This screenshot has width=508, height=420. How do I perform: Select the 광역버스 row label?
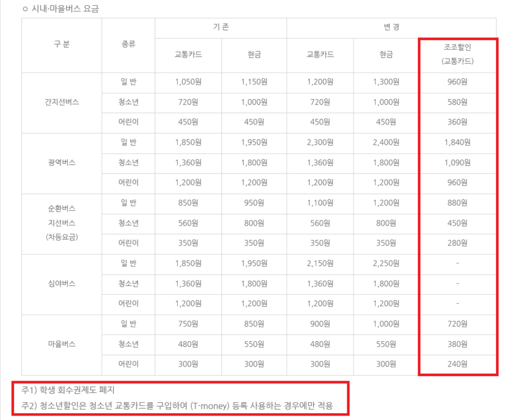pyautogui.click(x=62, y=163)
